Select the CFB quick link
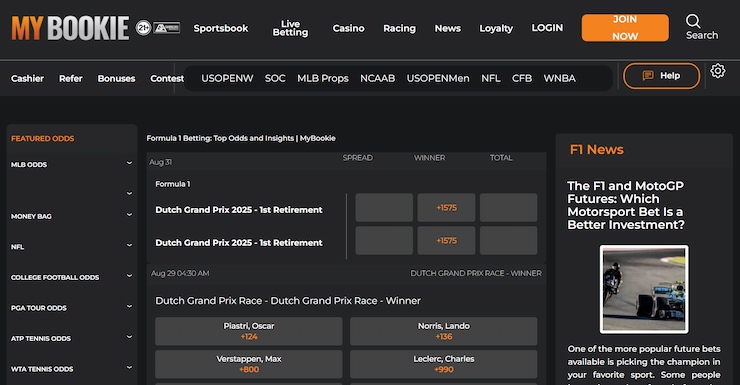 522,78
